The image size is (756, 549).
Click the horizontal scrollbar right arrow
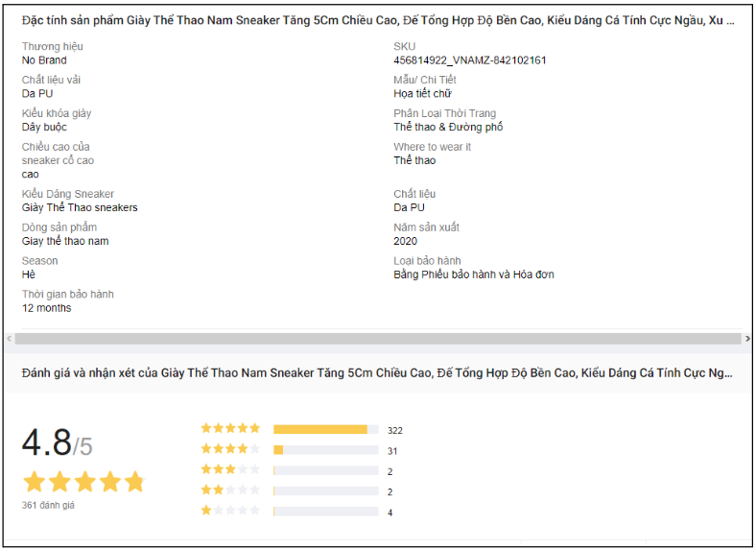coord(747,339)
